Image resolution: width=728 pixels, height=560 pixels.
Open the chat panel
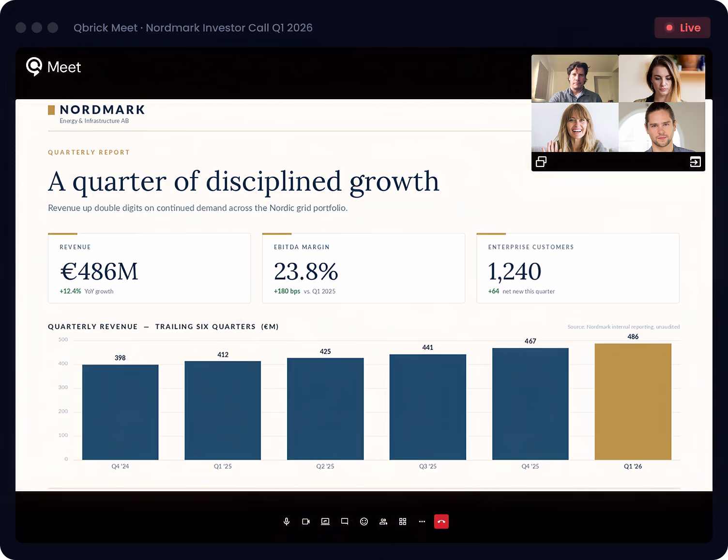click(345, 521)
